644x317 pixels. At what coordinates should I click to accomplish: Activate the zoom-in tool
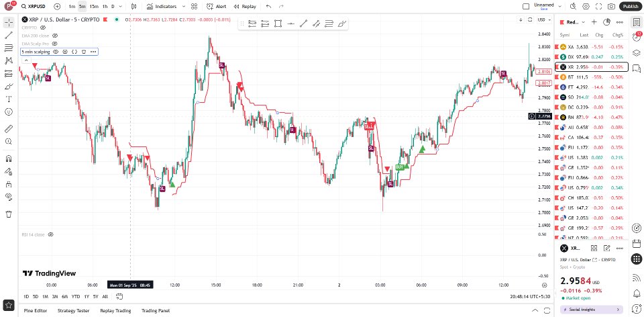click(9, 142)
